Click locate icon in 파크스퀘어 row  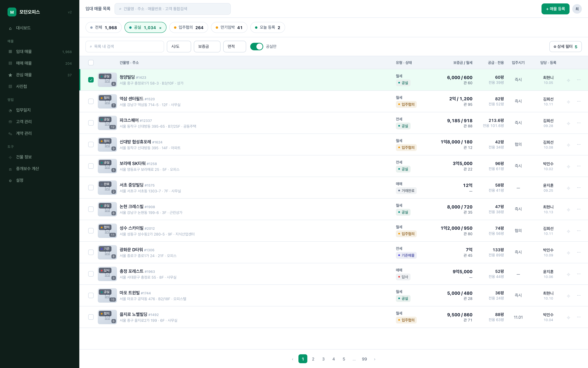[569, 123]
